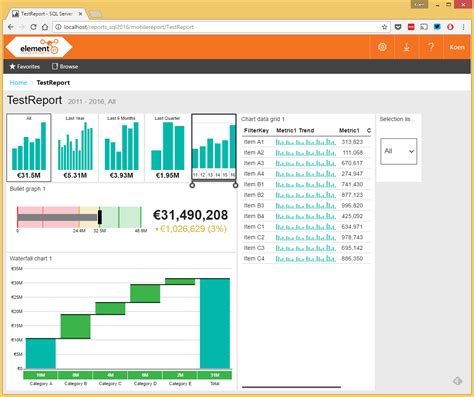Follow the Home breadcrumb link

tap(18, 83)
